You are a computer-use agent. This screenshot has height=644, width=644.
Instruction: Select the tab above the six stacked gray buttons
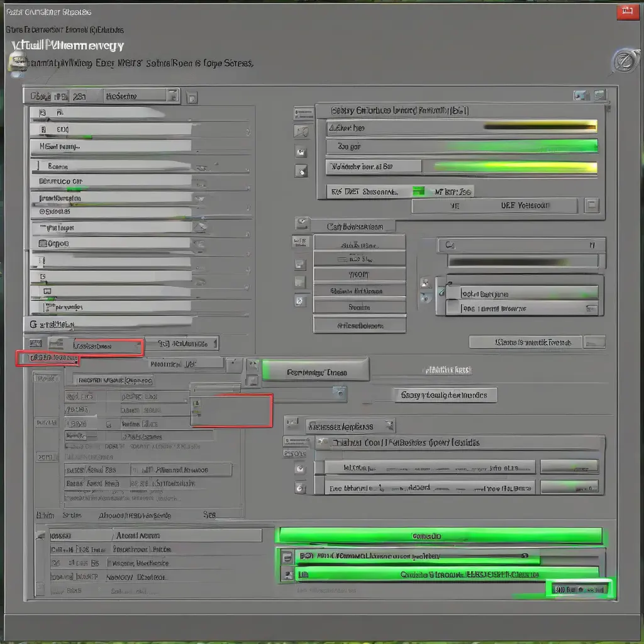354,226
